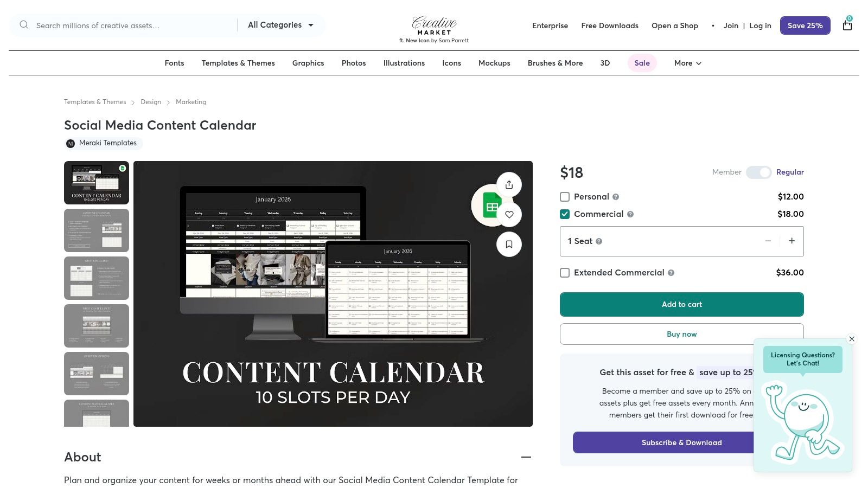Screen dimensions: 868x488
Task: Increase seat count with plus icon
Action: (792, 241)
